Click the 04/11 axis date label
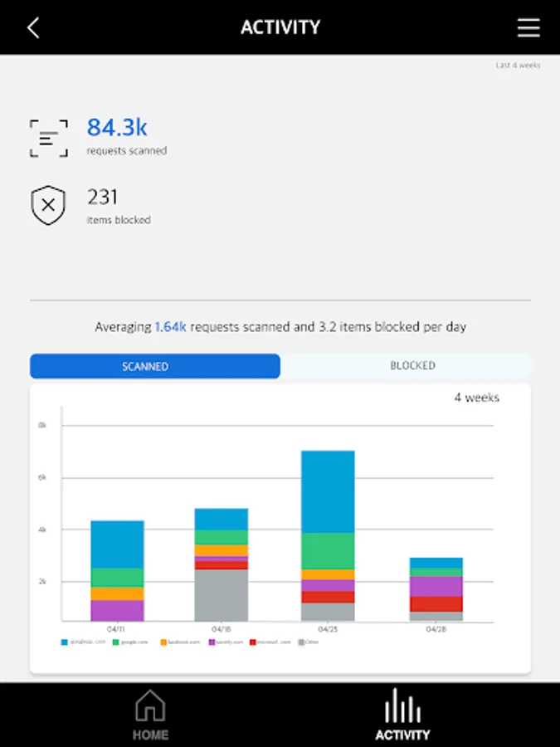 click(115, 629)
